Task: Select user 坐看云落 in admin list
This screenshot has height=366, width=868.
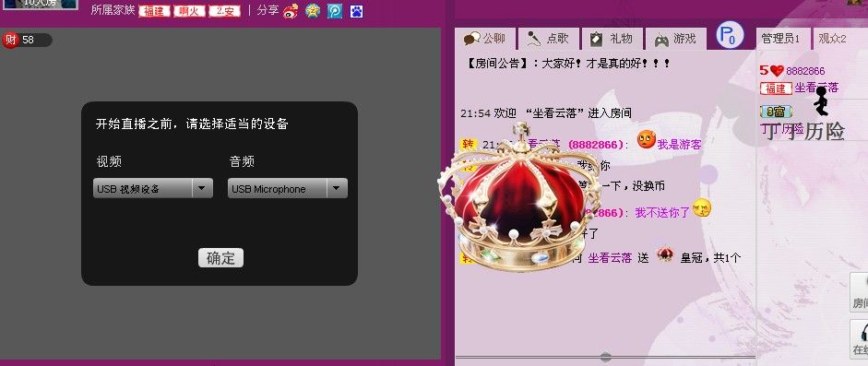Action: (816, 88)
